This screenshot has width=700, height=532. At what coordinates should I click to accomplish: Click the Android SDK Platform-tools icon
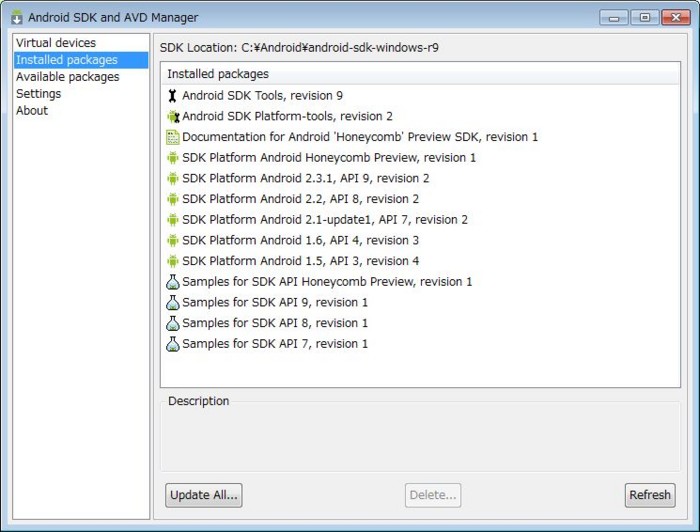coord(173,116)
